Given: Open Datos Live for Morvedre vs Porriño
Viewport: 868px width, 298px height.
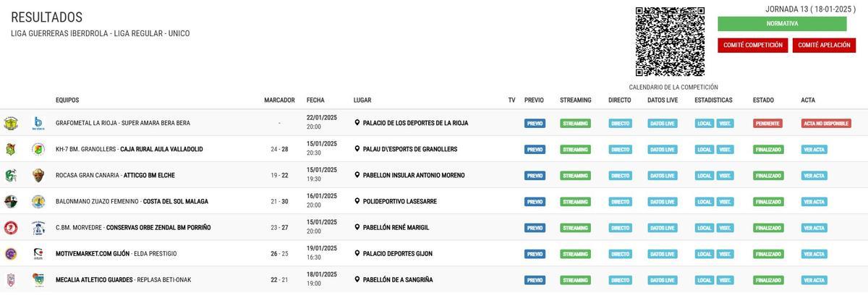Looking at the screenshot, I should point(663,228).
